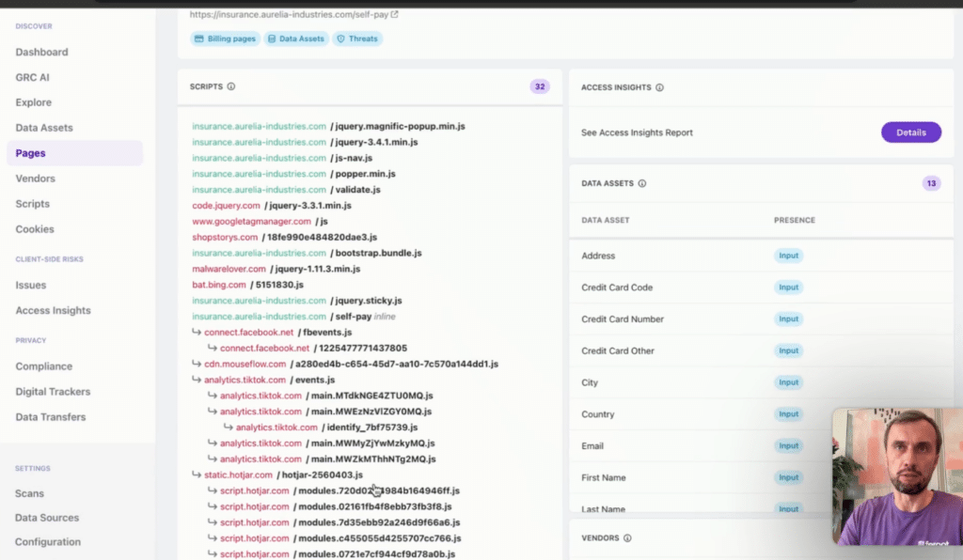The width and height of the screenshot is (963, 560).
Task: Click hotjar modules.c455055d4255707cc766.js script
Action: [340, 538]
